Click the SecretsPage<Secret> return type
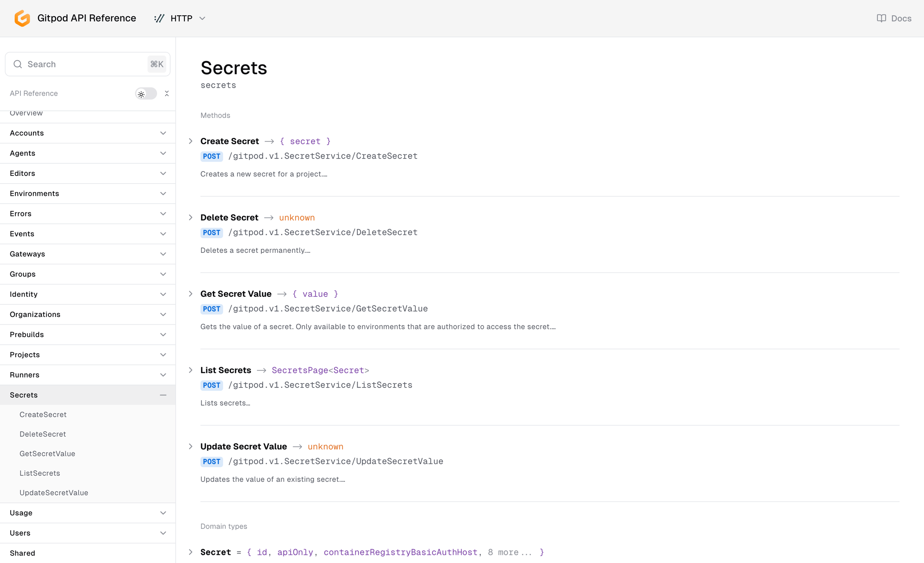This screenshot has width=924, height=563. point(320,370)
